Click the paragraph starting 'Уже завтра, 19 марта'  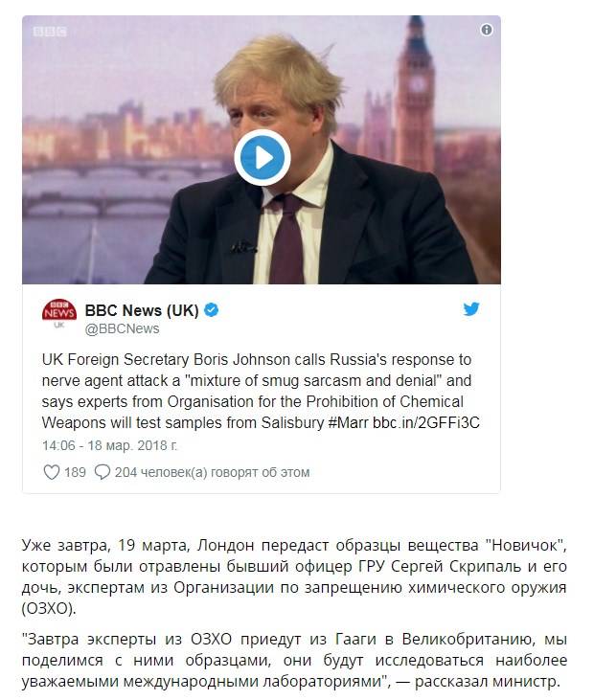click(294, 576)
